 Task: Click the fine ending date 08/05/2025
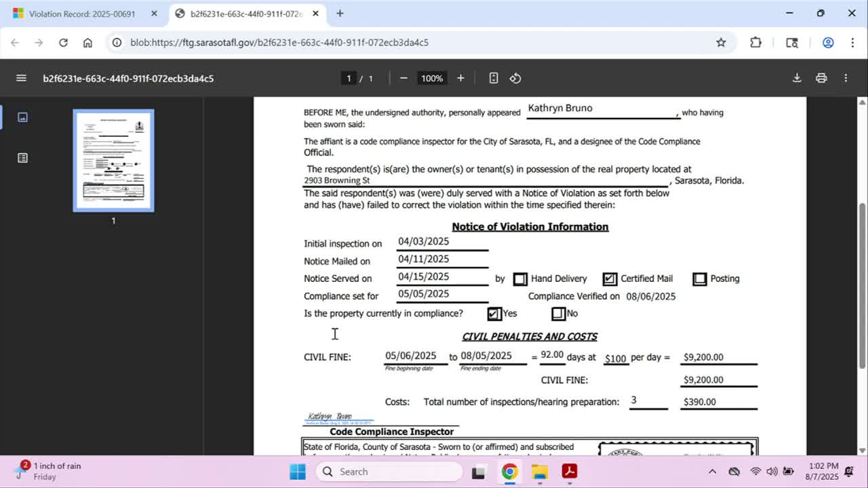coord(486,356)
